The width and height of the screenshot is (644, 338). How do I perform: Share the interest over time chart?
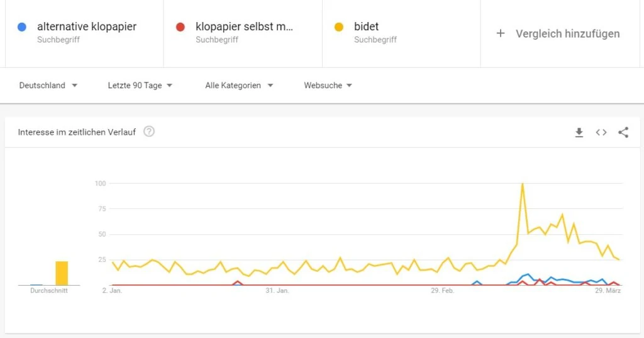point(623,132)
